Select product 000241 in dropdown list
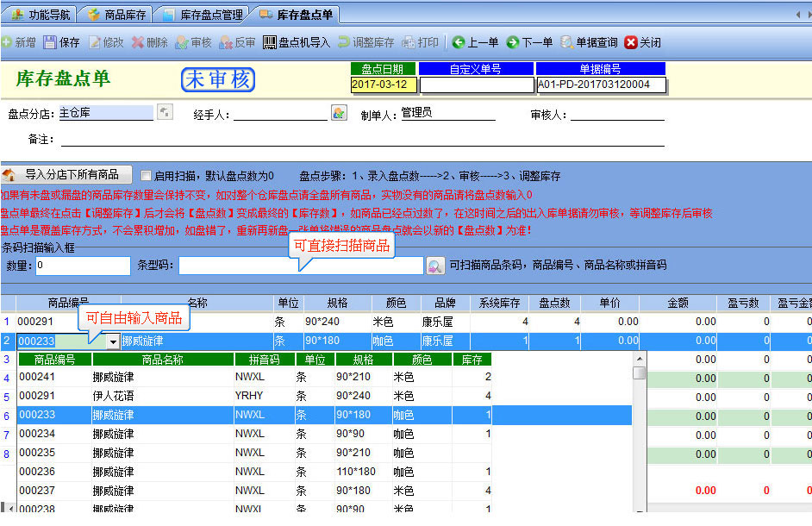Image resolution: width=812 pixels, height=526 pixels. 37,377
